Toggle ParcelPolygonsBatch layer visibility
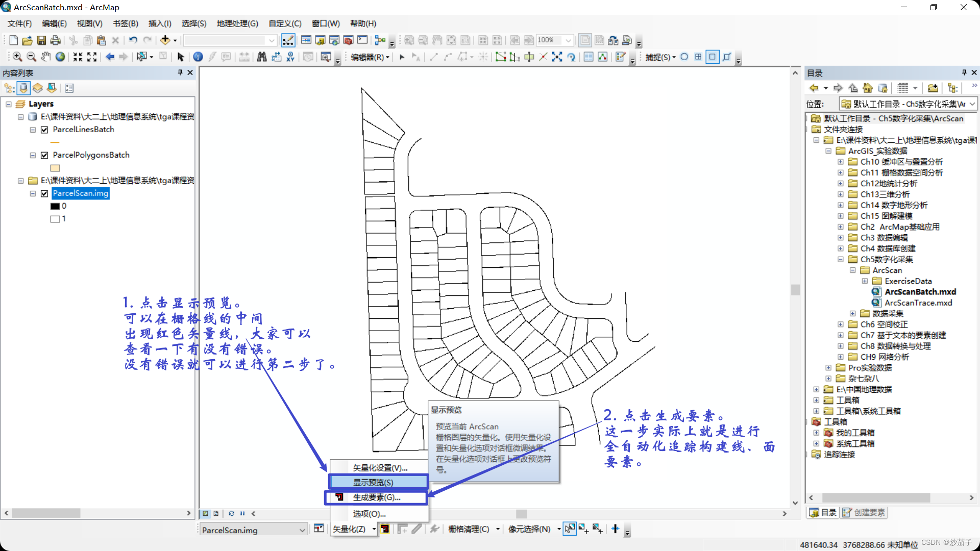The image size is (980, 551). tap(44, 155)
